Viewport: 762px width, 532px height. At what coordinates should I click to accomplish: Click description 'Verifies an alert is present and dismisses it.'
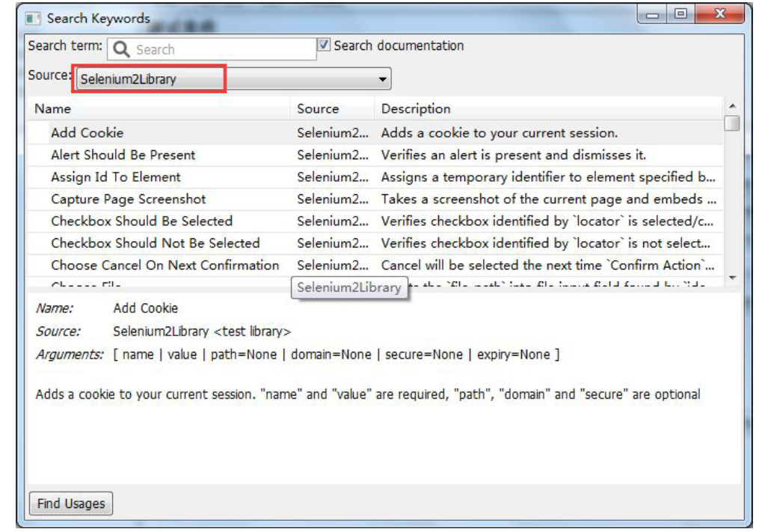point(513,155)
